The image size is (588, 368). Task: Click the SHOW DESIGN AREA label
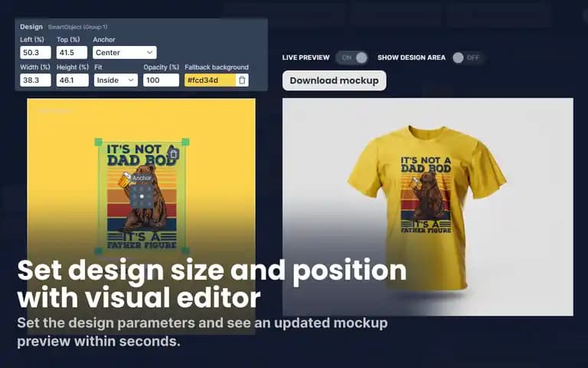click(x=411, y=58)
